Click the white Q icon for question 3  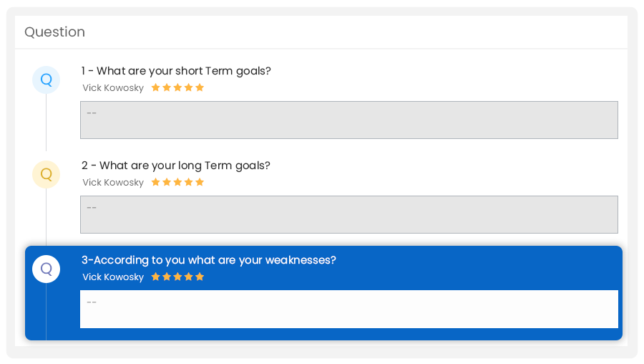coord(46,269)
